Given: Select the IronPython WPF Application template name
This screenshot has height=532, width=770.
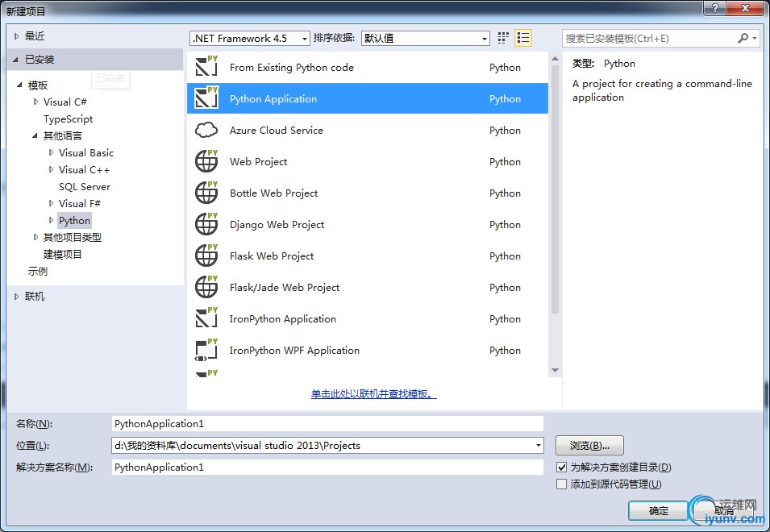Looking at the screenshot, I should 294,350.
